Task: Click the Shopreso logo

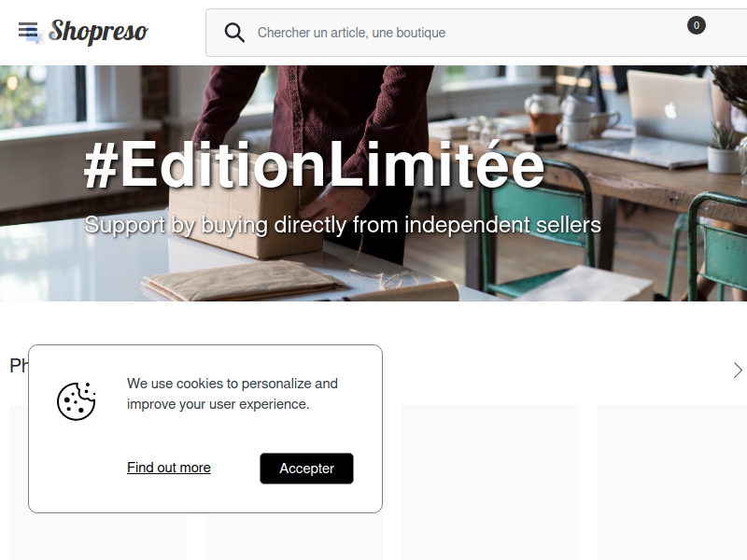Action: click(99, 32)
